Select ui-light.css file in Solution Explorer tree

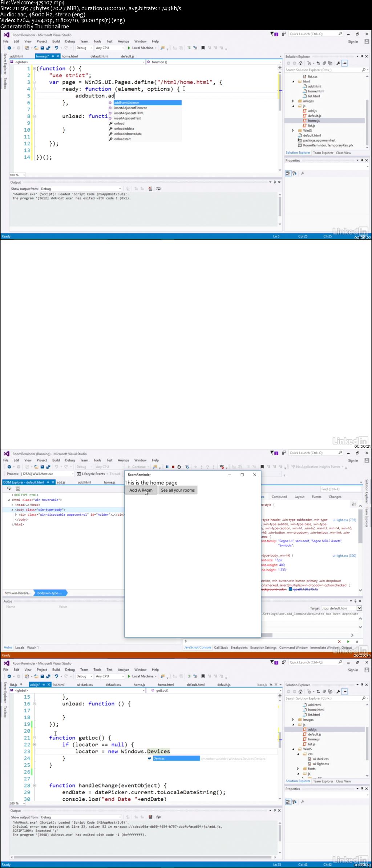tap(318, 764)
